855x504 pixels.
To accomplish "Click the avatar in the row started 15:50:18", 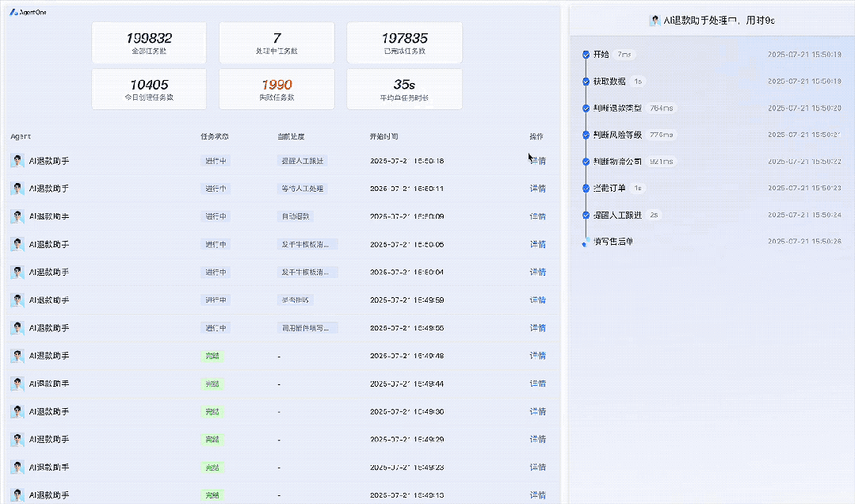I will coord(17,161).
